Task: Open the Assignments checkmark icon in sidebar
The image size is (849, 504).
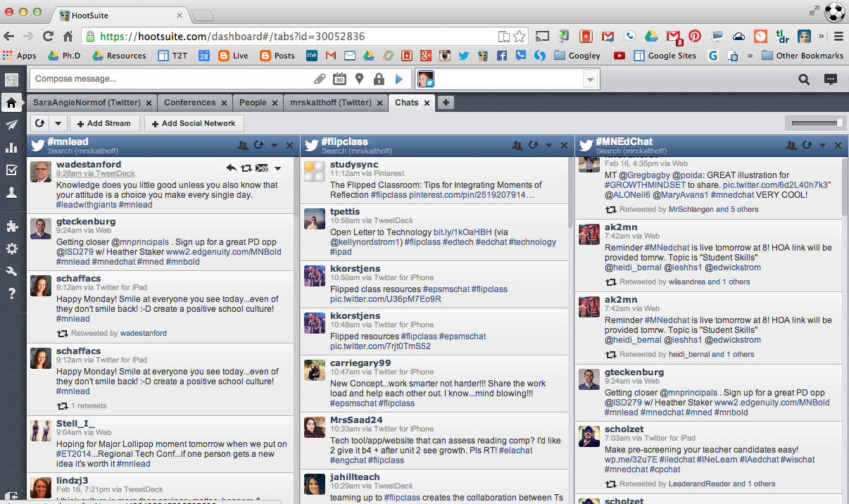Action: tap(11, 170)
